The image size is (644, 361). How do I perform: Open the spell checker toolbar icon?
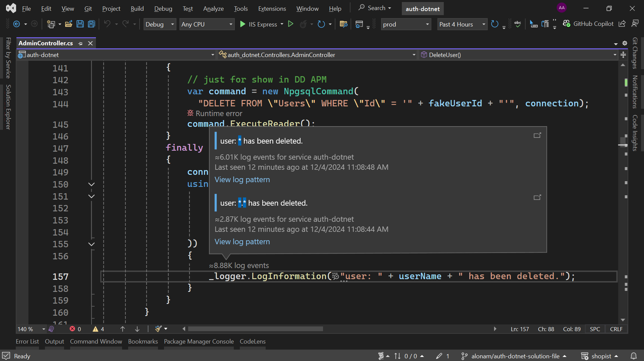click(518, 24)
